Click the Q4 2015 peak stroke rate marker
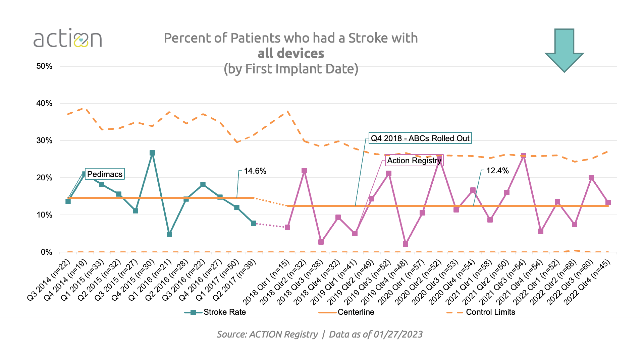The width and height of the screenshot is (644, 362). [x=152, y=153]
